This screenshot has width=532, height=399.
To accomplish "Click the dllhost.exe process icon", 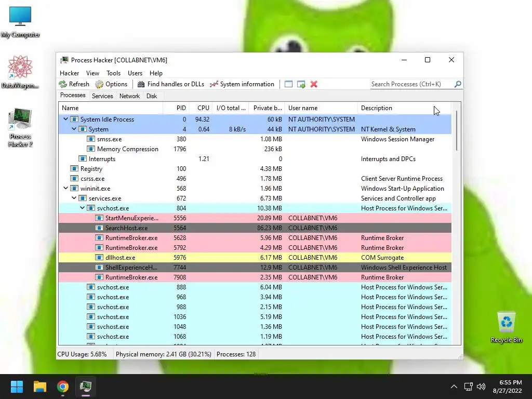I will 99,258.
